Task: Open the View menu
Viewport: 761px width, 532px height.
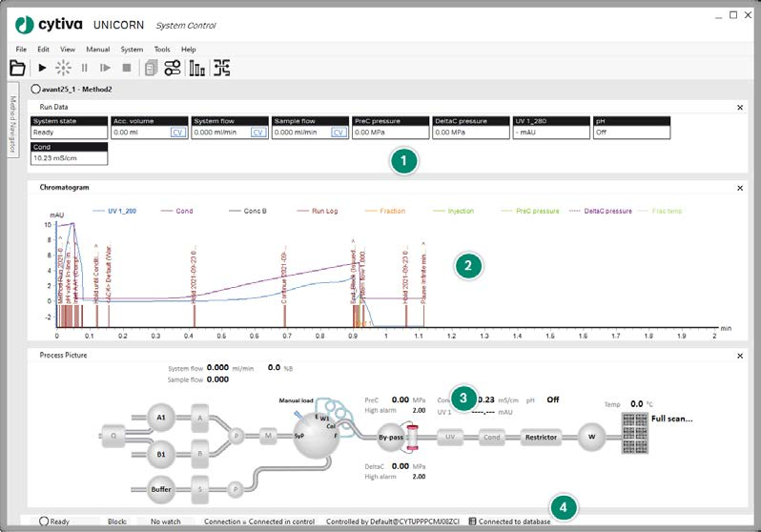Action: click(x=68, y=49)
